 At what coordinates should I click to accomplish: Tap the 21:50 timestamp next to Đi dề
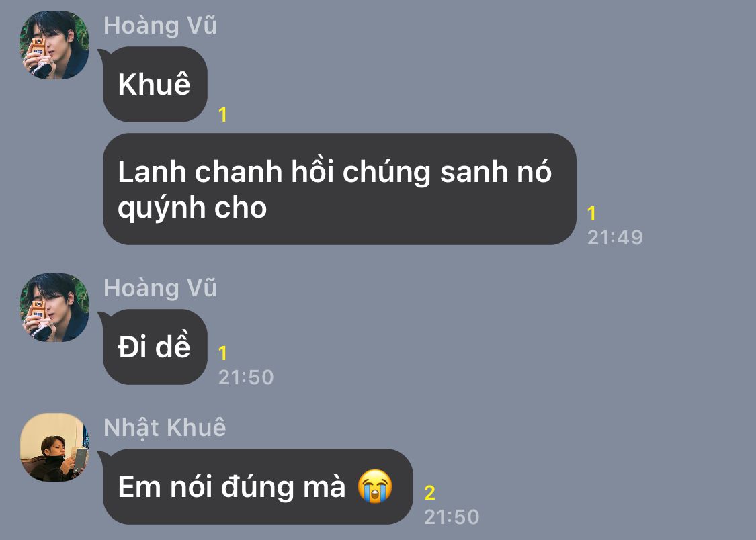[x=246, y=377]
